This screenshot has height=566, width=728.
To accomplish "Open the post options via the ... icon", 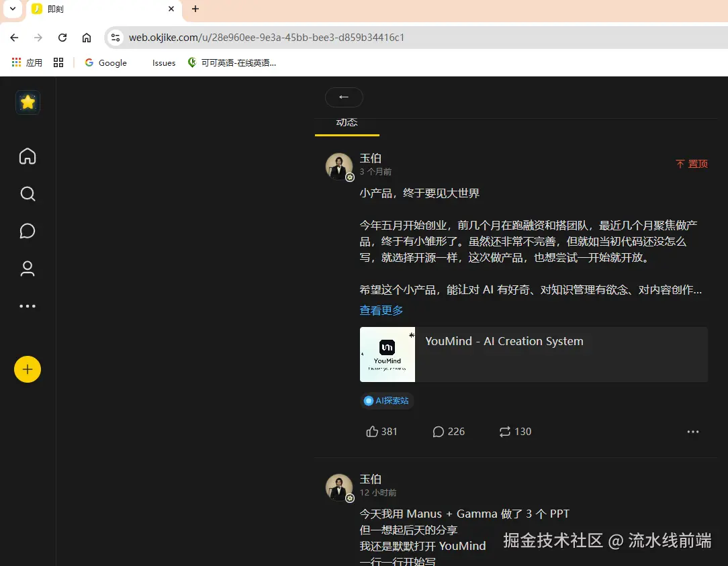I will coord(692,432).
